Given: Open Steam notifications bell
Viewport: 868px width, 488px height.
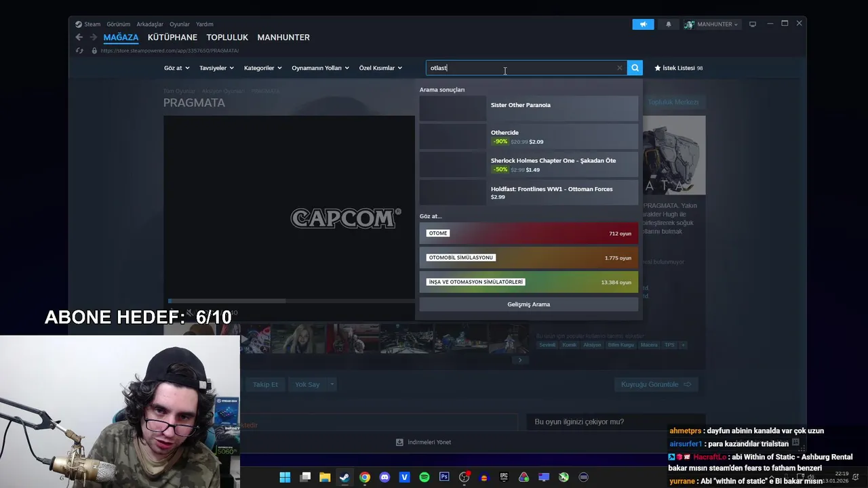Looking at the screenshot, I should click(668, 24).
